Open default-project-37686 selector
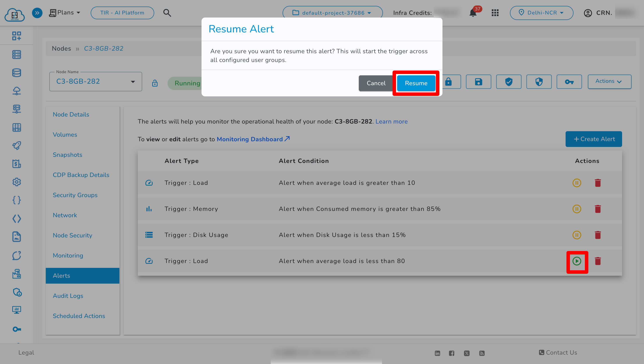 (333, 13)
